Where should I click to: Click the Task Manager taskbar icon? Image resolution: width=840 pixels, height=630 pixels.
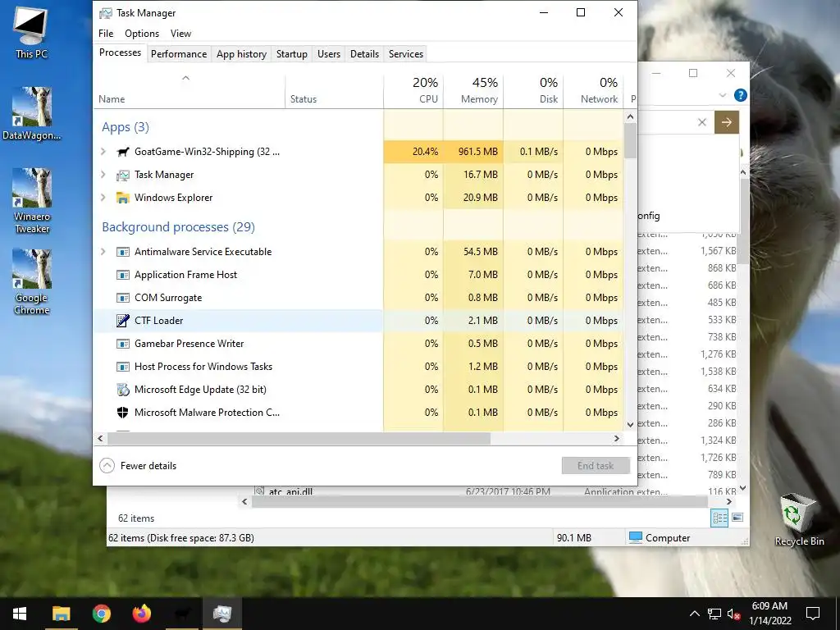pyautogui.click(x=222, y=614)
